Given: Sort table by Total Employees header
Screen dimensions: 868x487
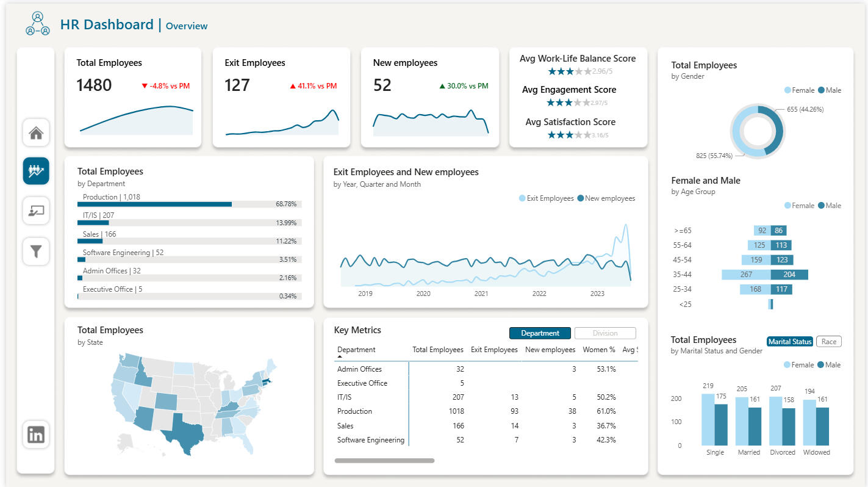Looking at the screenshot, I should [x=437, y=350].
